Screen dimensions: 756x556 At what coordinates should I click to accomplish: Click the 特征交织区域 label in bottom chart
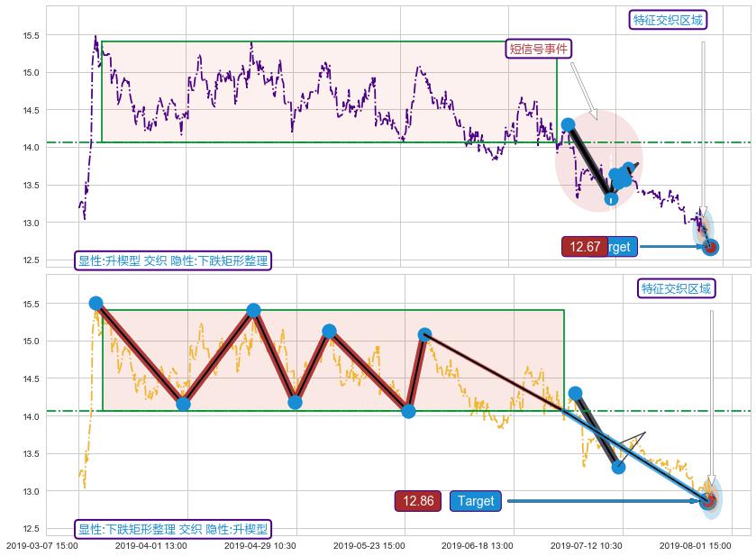(676, 288)
